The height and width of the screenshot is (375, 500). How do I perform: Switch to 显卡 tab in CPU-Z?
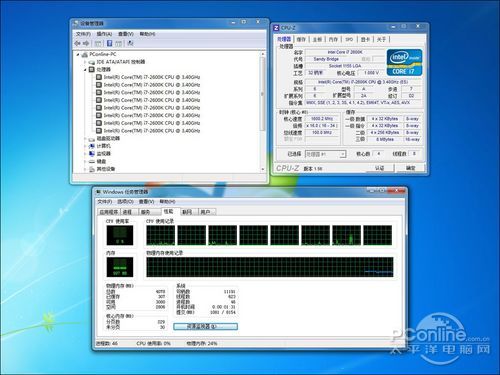coord(365,39)
